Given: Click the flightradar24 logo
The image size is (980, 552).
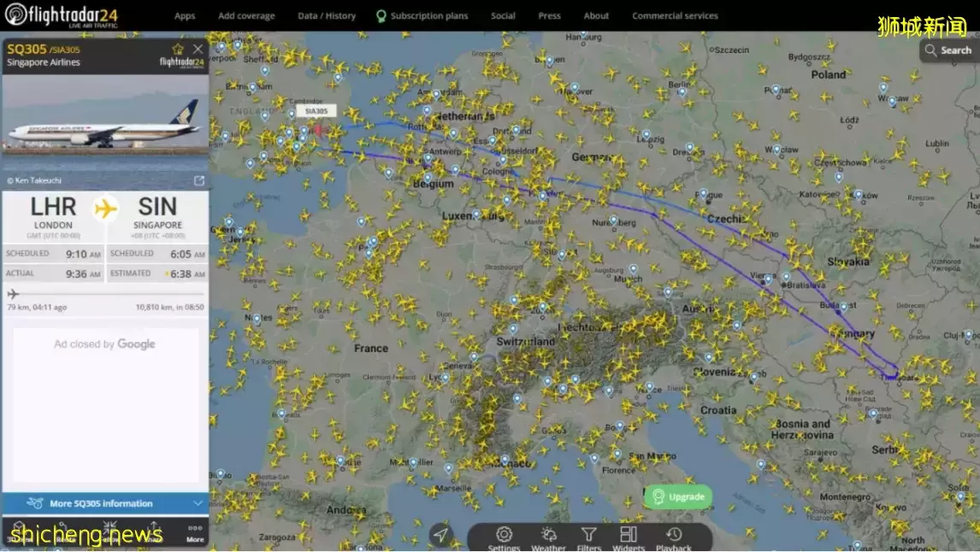Looking at the screenshot, I should coord(62,15).
